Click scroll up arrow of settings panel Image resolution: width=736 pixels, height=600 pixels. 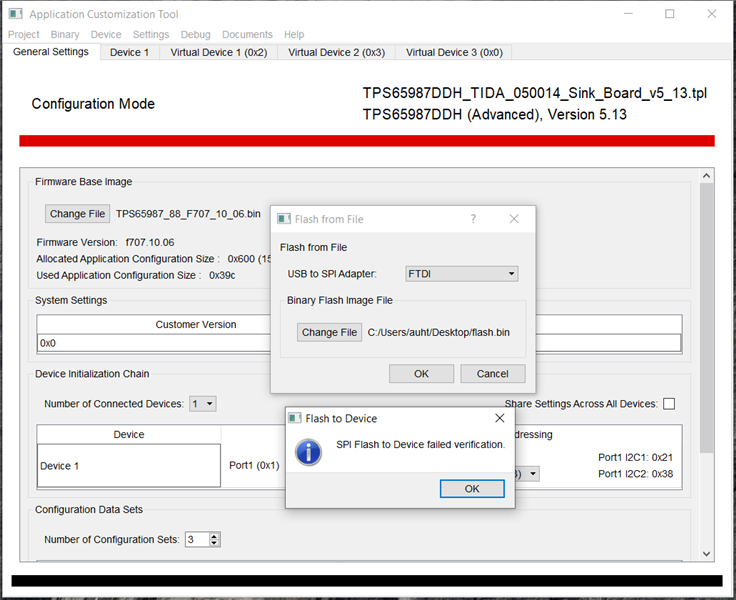click(x=706, y=176)
